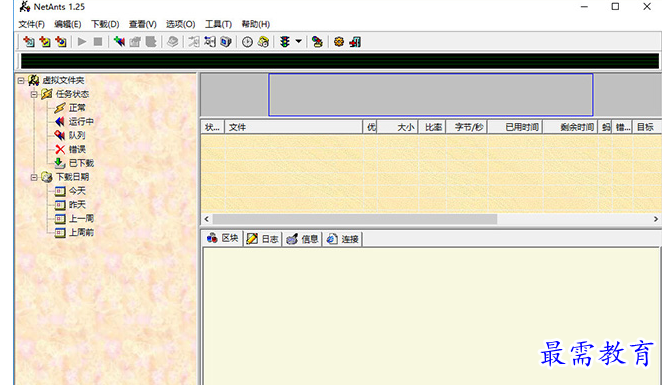Select the 运行中 status item
This screenshot has height=385, width=662.
tap(81, 122)
